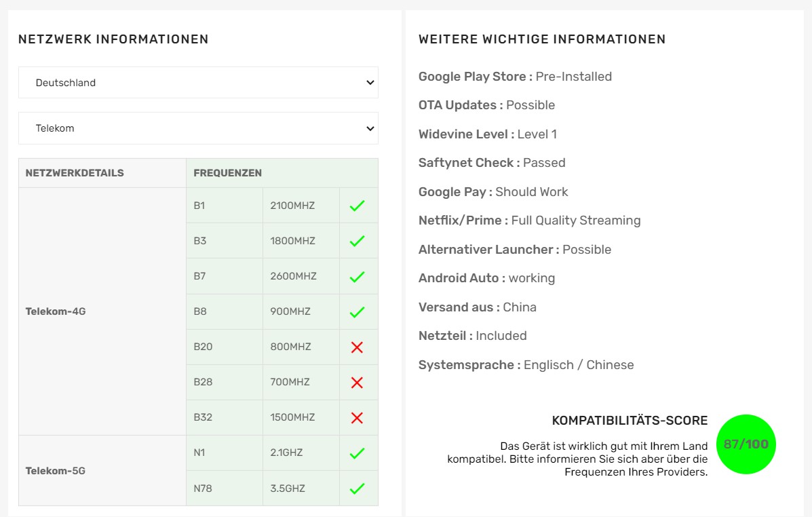Click the Telekom-4G row label
The image size is (812, 517).
[x=56, y=312]
